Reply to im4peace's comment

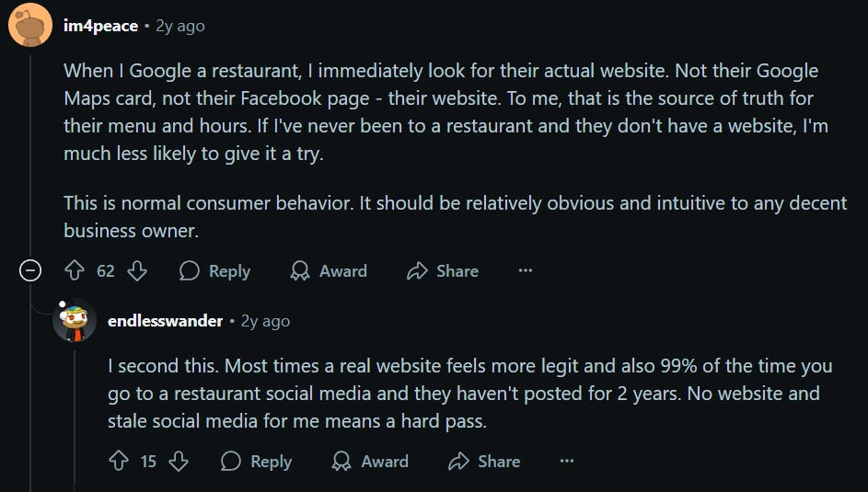pos(214,271)
